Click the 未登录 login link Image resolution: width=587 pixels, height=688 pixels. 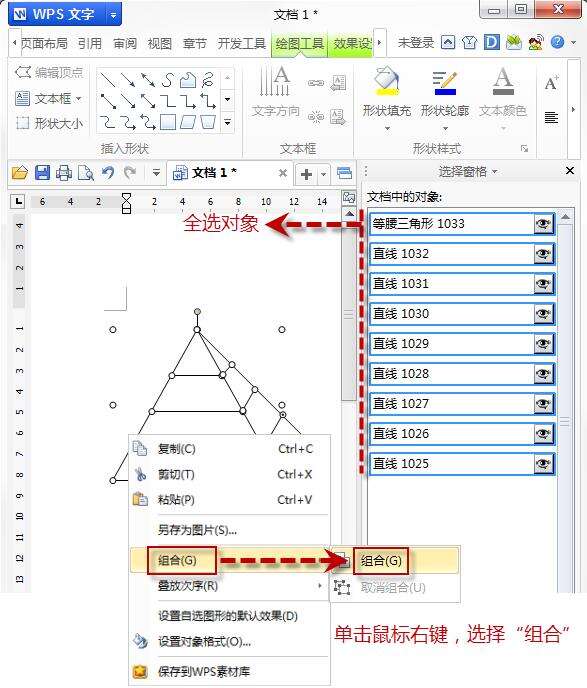coord(415,43)
